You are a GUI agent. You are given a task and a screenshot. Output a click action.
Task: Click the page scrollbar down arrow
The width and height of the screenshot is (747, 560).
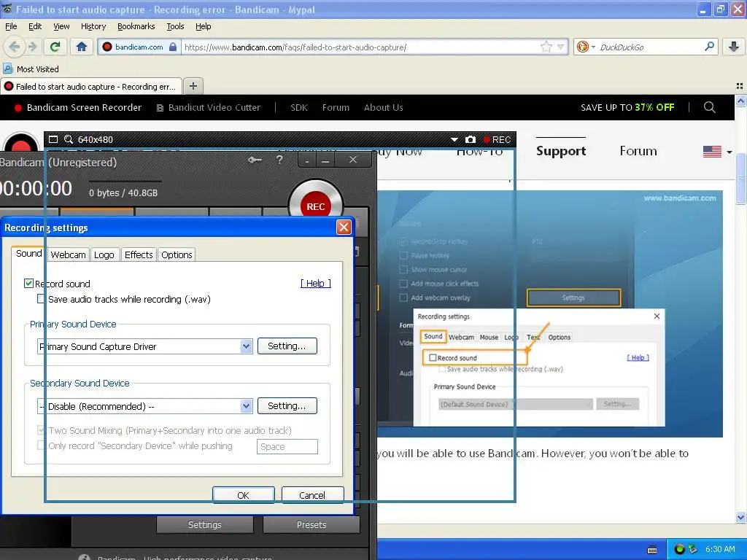740,517
